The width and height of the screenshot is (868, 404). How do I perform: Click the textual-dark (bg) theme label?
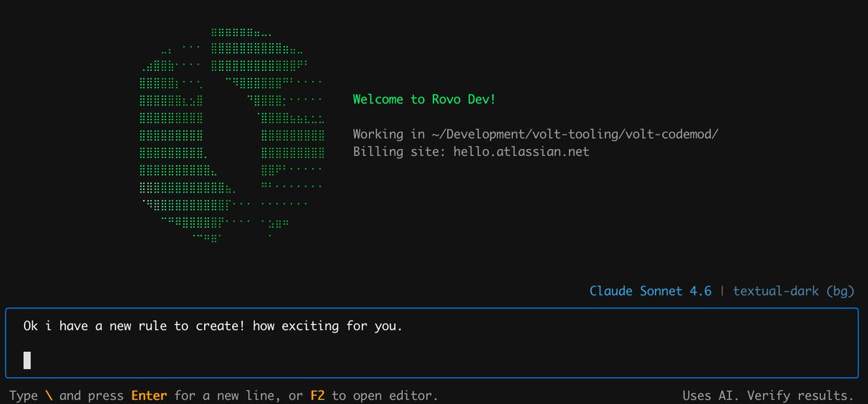pyautogui.click(x=793, y=291)
